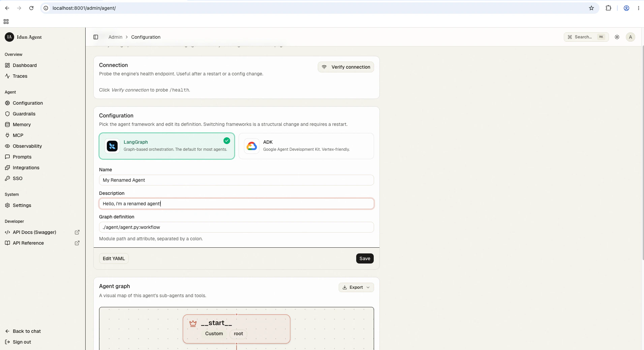Click the green selected checkmark on LangGraph

(227, 141)
